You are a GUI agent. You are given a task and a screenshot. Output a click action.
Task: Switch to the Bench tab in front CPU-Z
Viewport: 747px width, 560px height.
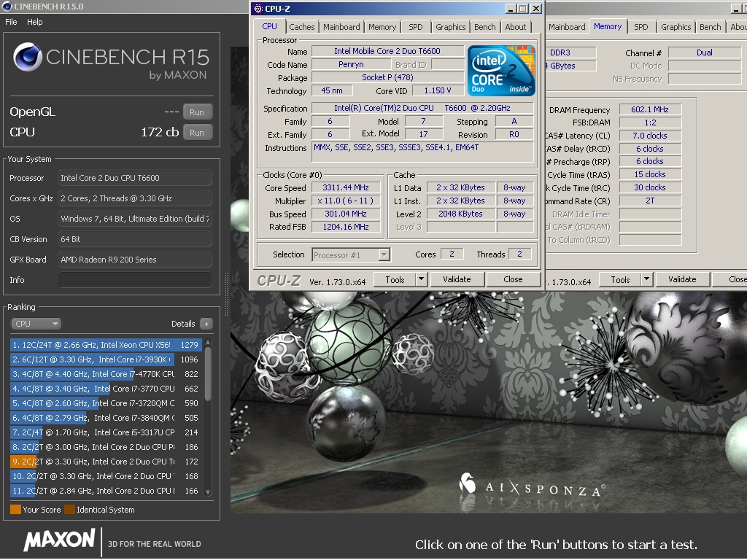[x=485, y=27]
